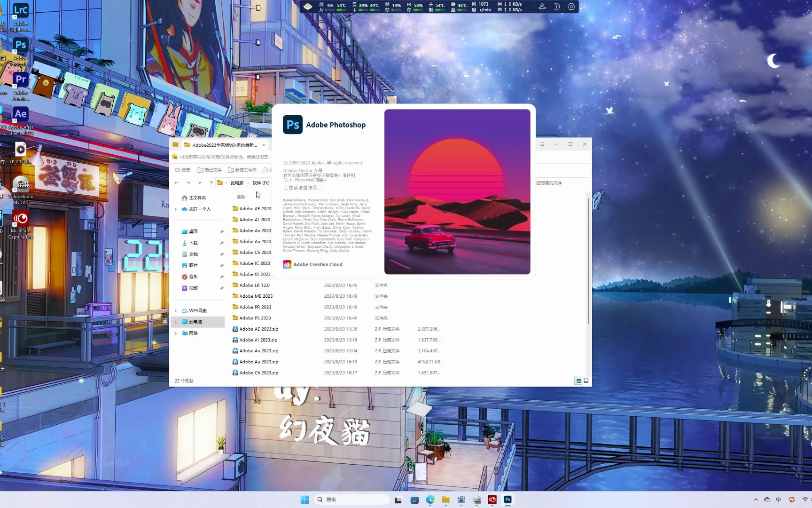Click 软件 (D:) in address breadcrumb
This screenshot has width=812, height=508.
[x=261, y=183]
